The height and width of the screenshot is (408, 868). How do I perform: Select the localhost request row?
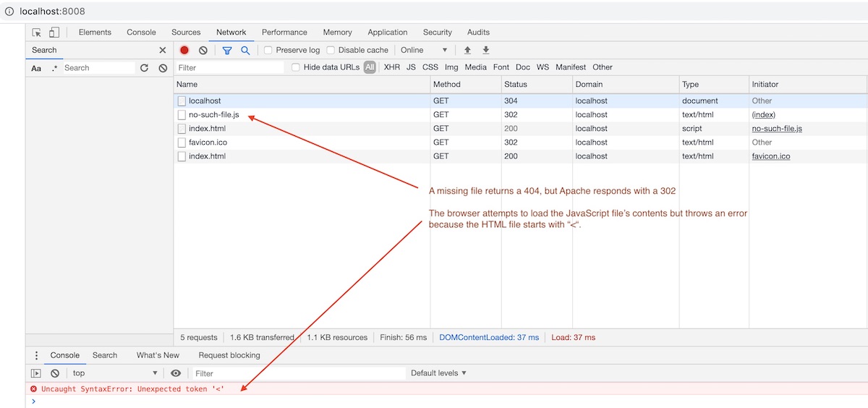(521, 101)
